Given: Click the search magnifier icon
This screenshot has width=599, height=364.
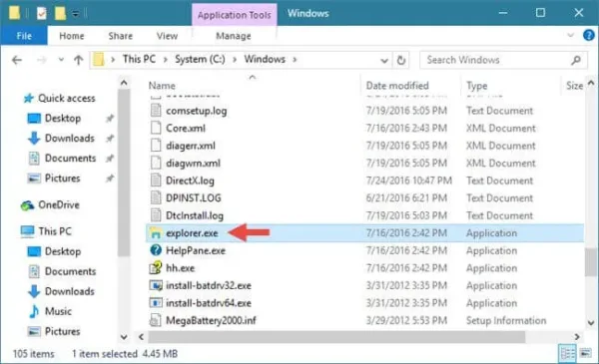Looking at the screenshot, I should [576, 60].
